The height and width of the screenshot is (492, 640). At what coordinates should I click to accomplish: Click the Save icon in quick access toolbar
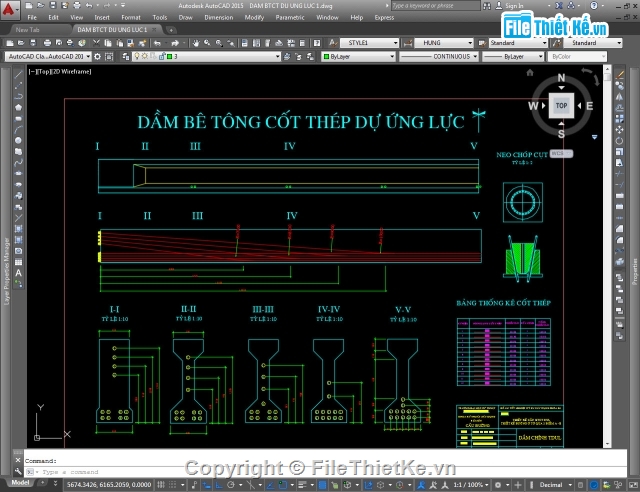coord(53,5)
